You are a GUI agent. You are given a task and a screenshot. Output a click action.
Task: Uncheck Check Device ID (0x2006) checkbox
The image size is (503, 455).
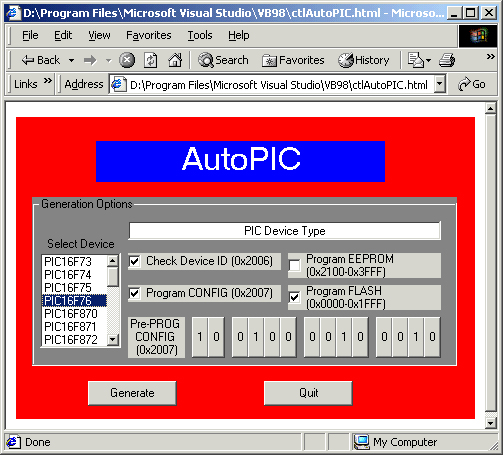pos(134,261)
